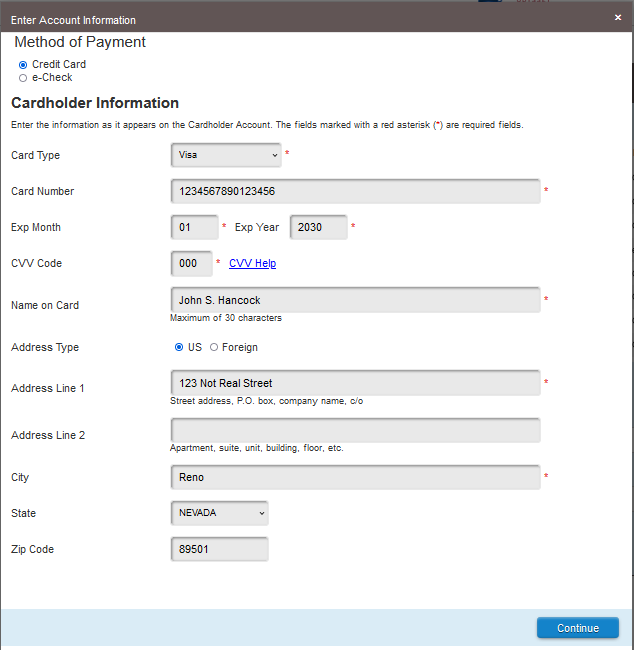Image resolution: width=634 pixels, height=650 pixels.
Task: Select Foreign address type
Action: tap(214, 347)
